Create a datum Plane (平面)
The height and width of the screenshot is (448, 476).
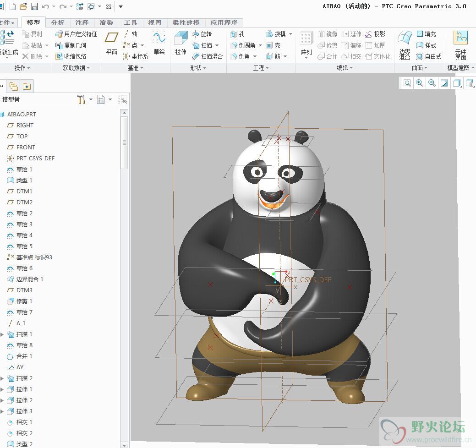(x=111, y=43)
